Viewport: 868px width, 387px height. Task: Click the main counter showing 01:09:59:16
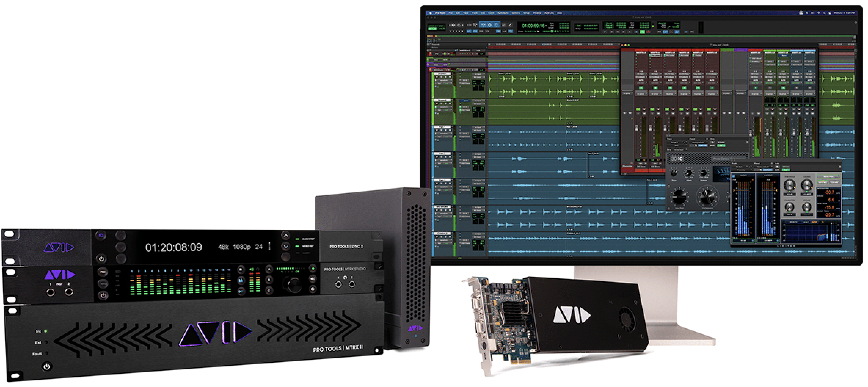(x=533, y=25)
